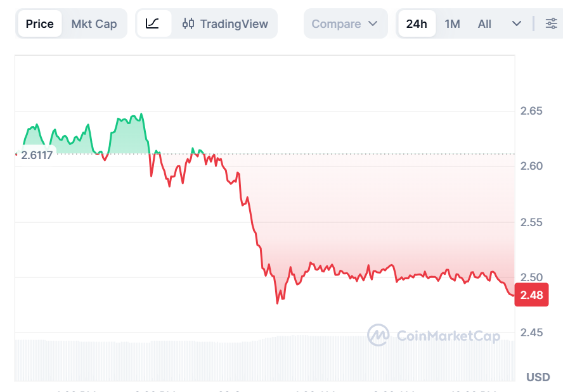
Task: Click the 2.6117 opening price label
Action: pyautogui.click(x=37, y=155)
